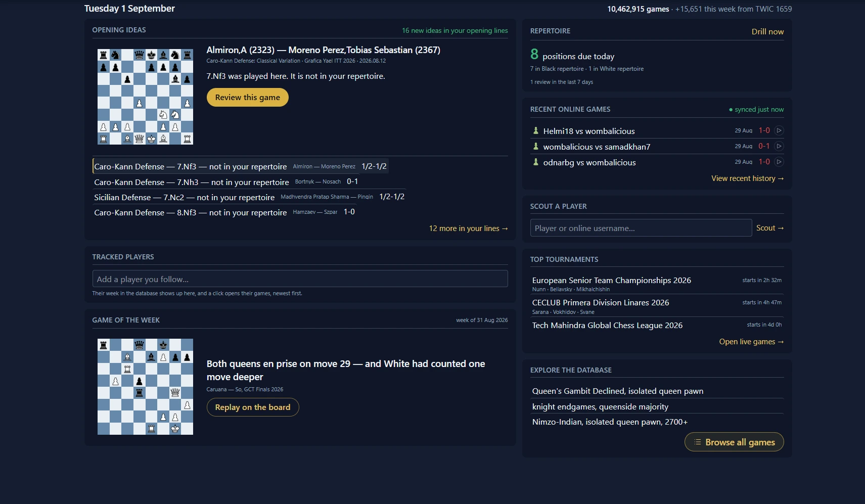Click 8 positions due today
865x504 pixels.
[x=572, y=55]
